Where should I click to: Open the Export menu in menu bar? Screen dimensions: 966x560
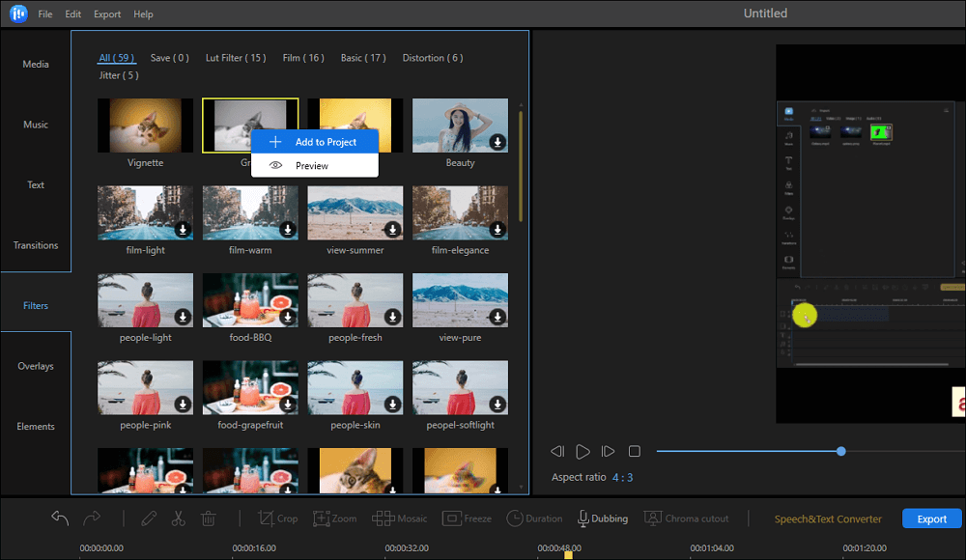coord(107,14)
